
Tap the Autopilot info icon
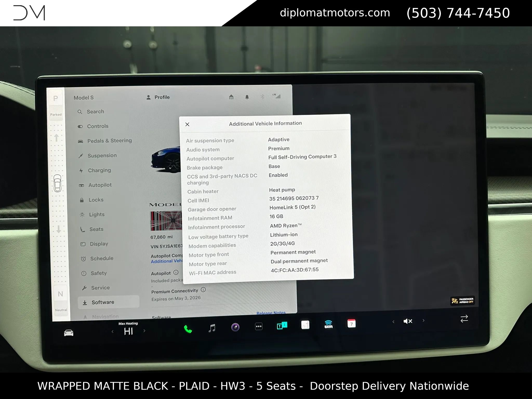(x=176, y=272)
